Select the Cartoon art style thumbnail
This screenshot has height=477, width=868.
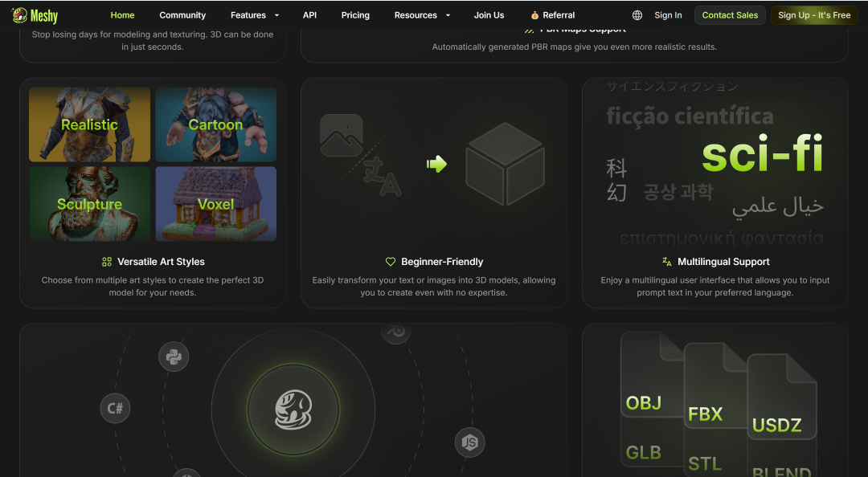click(x=216, y=124)
